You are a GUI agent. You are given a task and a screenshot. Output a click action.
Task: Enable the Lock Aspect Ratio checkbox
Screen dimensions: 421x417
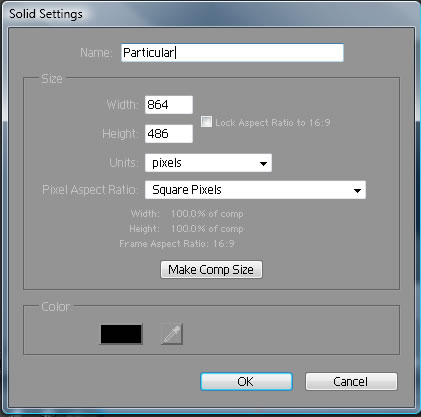pyautogui.click(x=206, y=122)
